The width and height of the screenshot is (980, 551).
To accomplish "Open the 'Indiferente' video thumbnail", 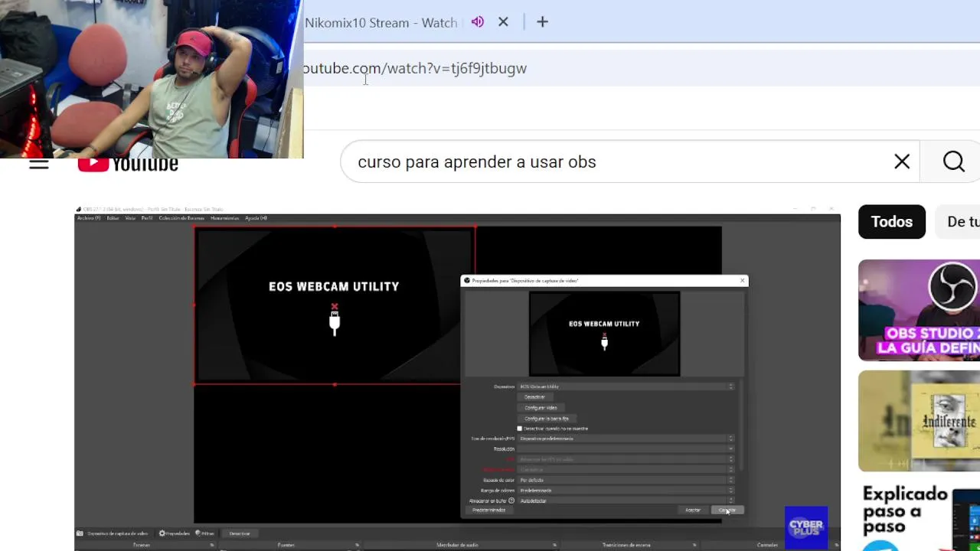I will (x=919, y=421).
